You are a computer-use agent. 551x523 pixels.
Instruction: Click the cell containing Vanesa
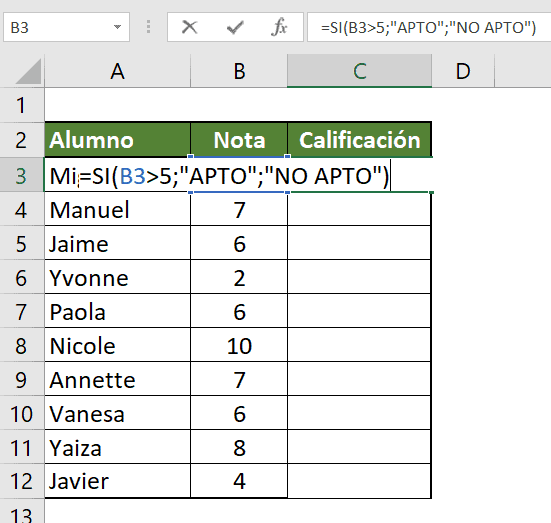117,413
